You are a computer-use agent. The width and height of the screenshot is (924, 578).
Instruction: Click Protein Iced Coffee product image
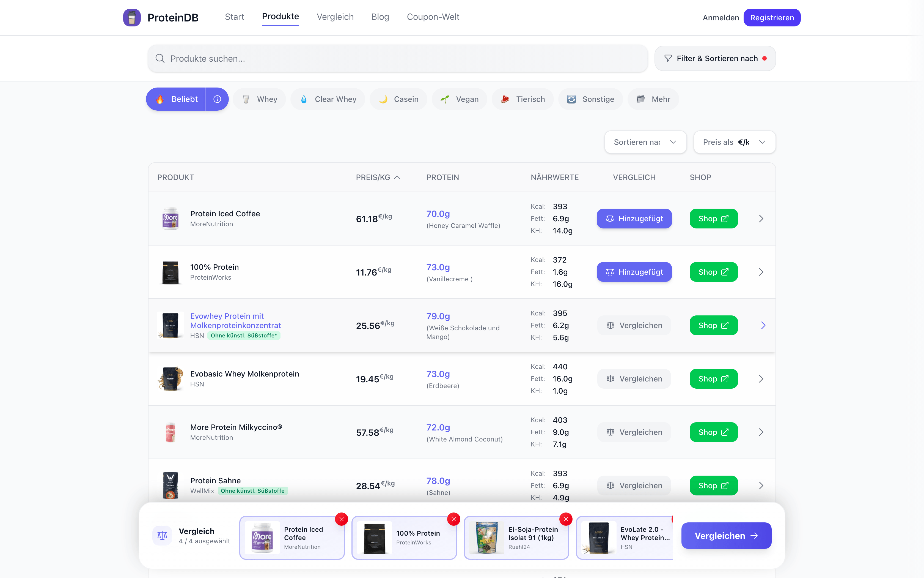click(x=170, y=219)
